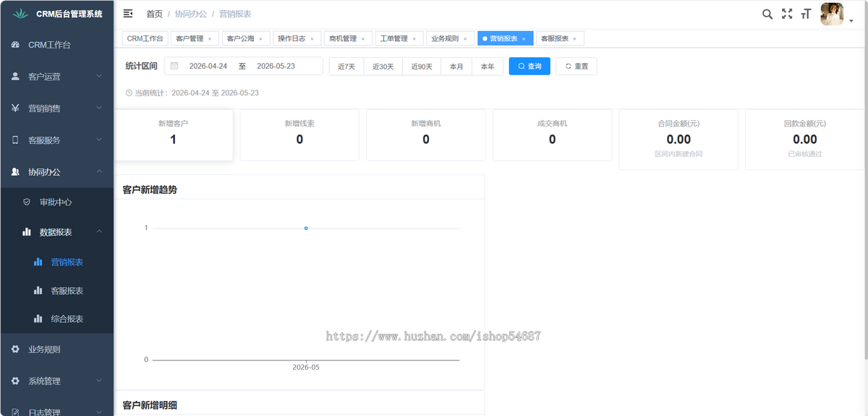Select the 近30天 range option
Image resolution: width=868 pixels, height=416 pixels.
point(383,66)
